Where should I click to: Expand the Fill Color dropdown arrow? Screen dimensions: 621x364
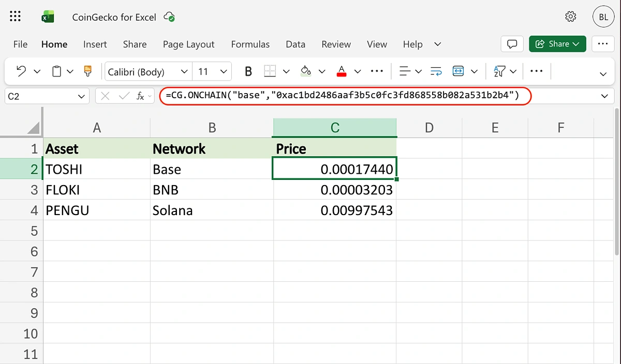322,71
